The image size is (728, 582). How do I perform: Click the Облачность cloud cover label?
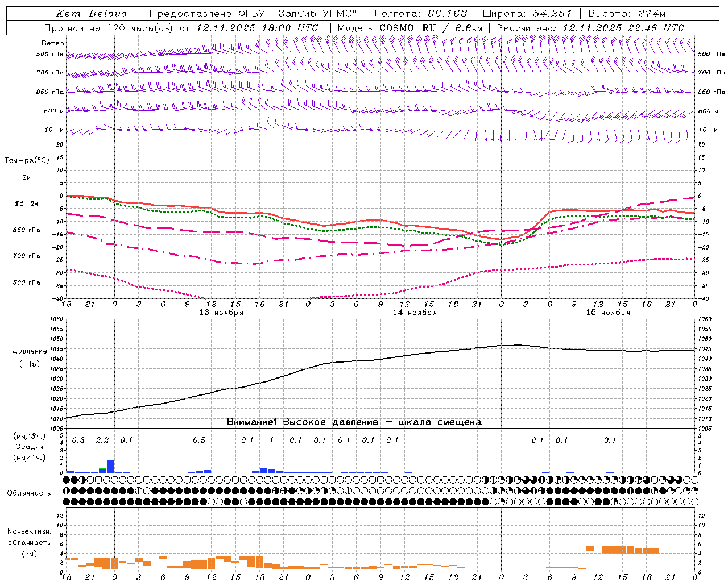pos(29,493)
